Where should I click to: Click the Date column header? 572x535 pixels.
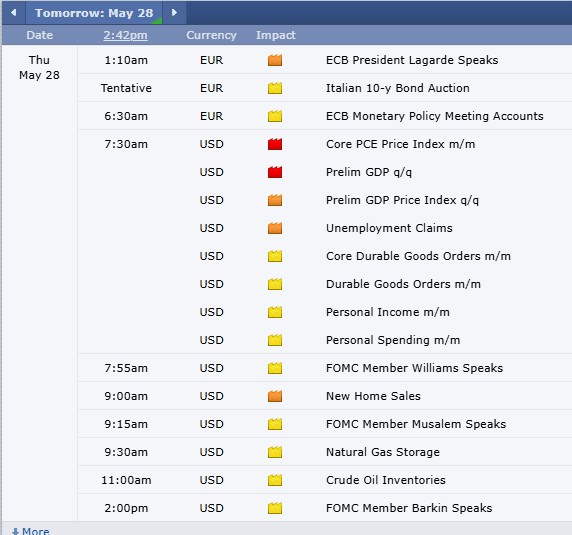(x=39, y=35)
